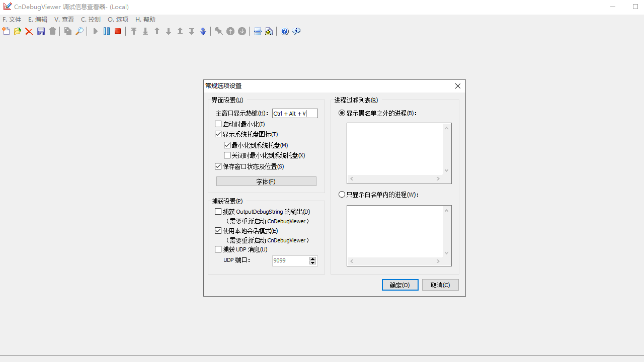
Task: Click the trash can Clear toolbar icon
Action: point(52,31)
